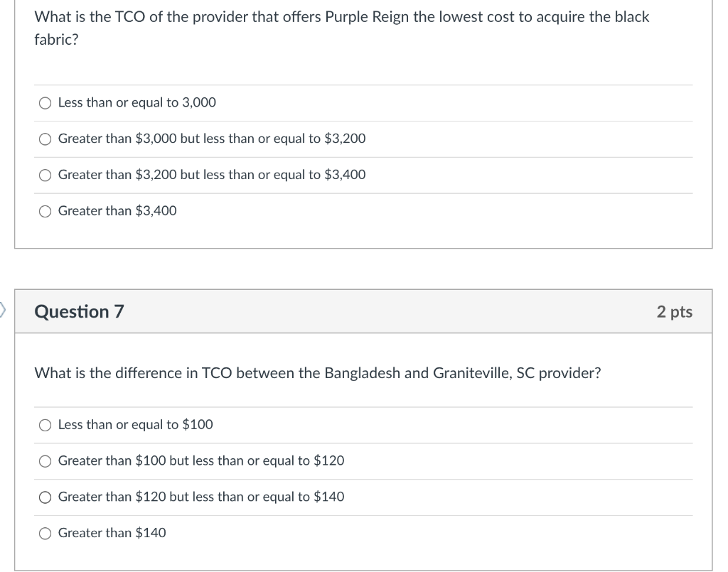This screenshot has width=728, height=572.
Task: Click the answer text 'Greater than $3,400'
Action: click(117, 210)
